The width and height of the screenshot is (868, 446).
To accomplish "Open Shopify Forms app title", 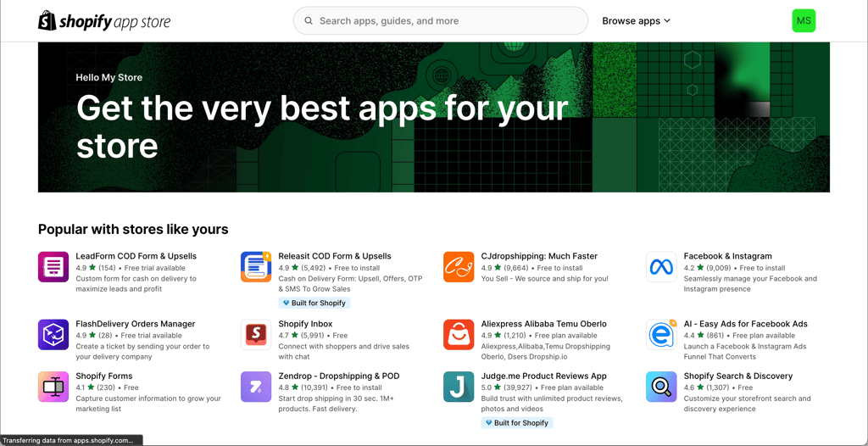I will (x=104, y=376).
